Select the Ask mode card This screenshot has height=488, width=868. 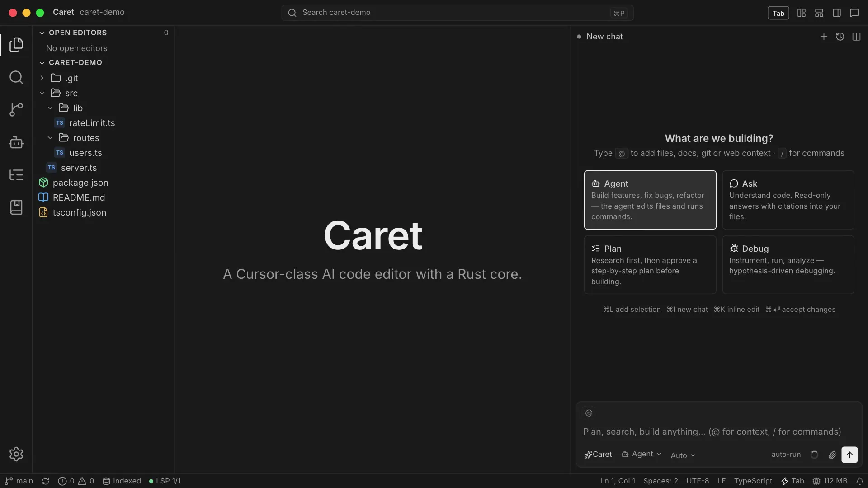click(788, 200)
